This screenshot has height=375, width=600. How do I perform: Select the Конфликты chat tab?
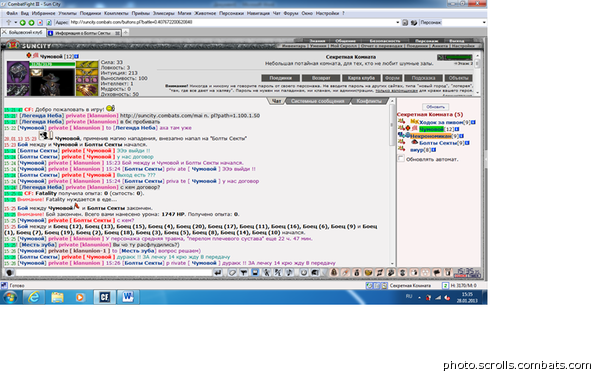[x=369, y=101]
